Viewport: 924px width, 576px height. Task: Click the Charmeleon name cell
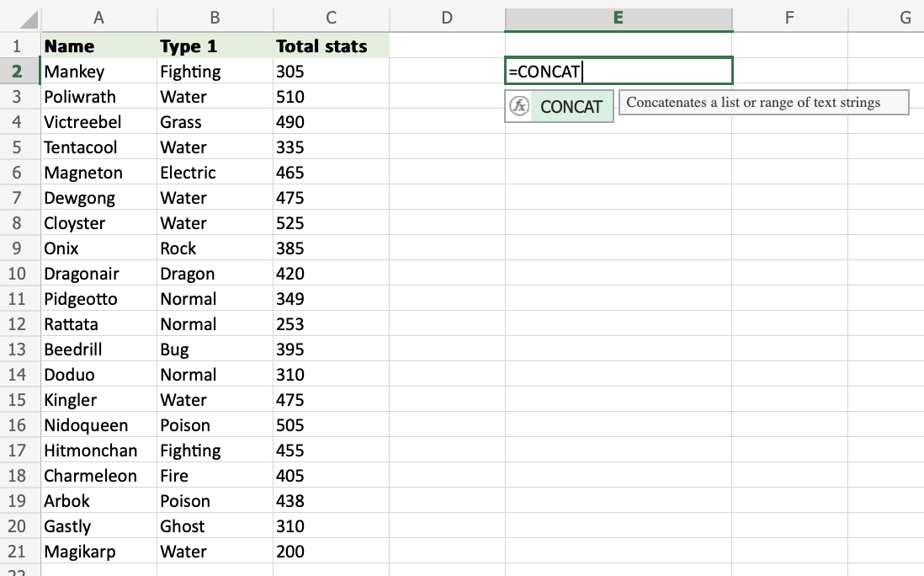click(x=98, y=476)
